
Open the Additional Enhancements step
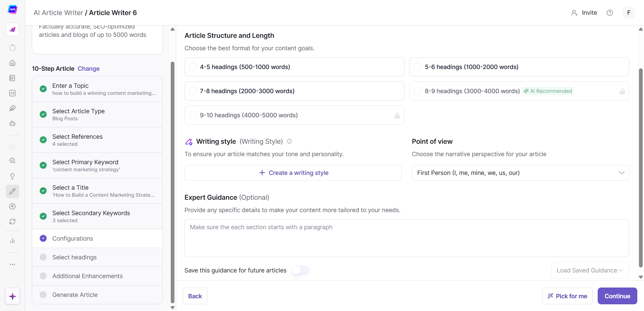tap(97, 276)
